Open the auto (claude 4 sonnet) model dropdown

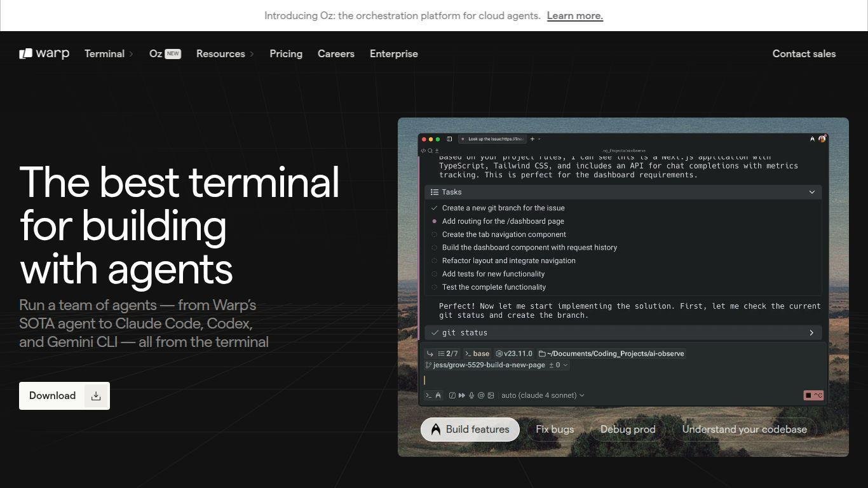pyautogui.click(x=542, y=395)
